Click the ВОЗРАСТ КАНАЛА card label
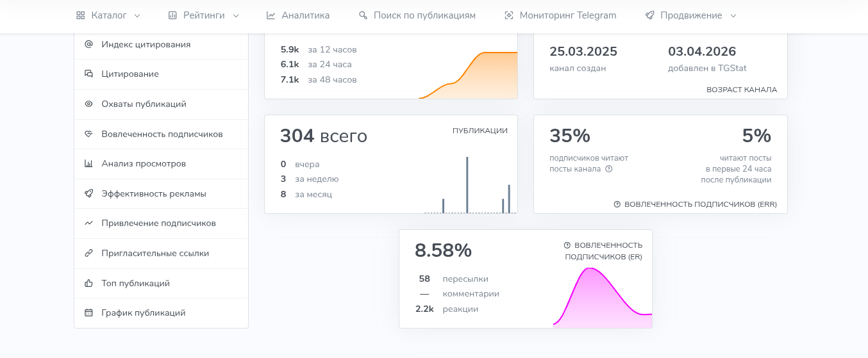 [742, 90]
